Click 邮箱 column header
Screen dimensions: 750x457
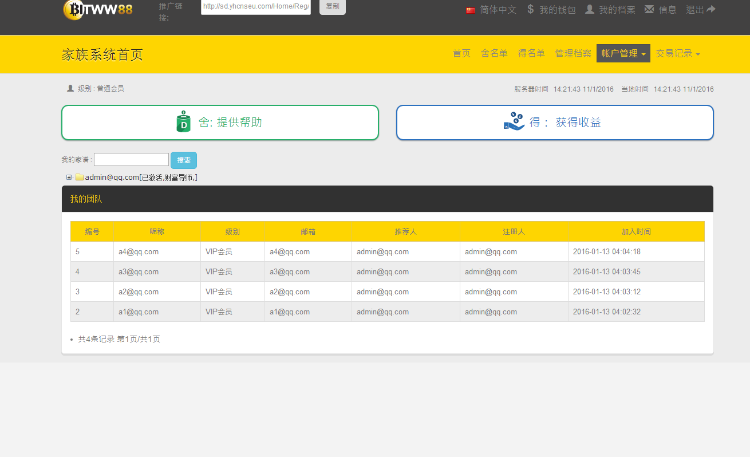pyautogui.click(x=308, y=232)
